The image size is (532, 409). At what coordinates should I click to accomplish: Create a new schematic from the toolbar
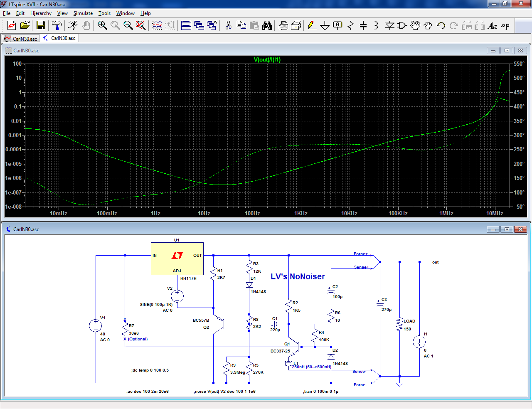point(12,26)
